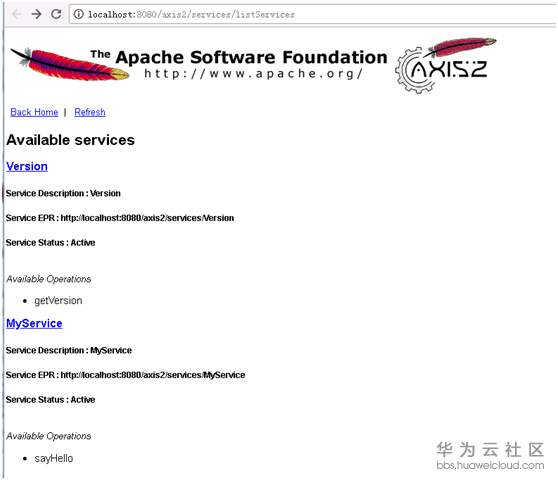Image resolution: width=558 pixels, height=480 pixels.
Task: Click the http://www.apache.org/ text in banner
Action: (x=253, y=74)
